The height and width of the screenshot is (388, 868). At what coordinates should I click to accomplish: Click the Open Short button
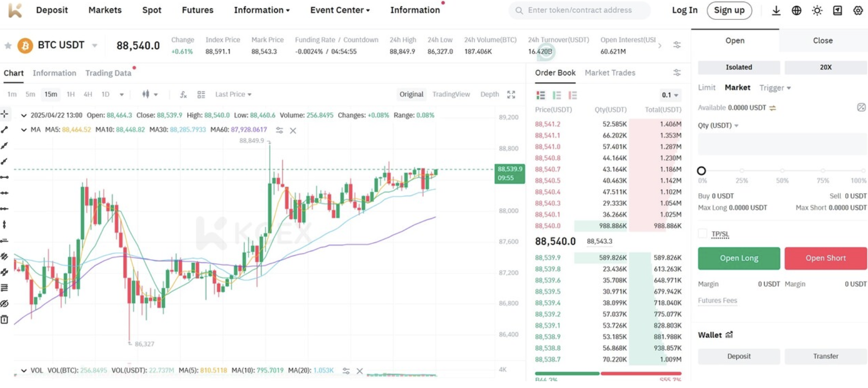tap(825, 258)
